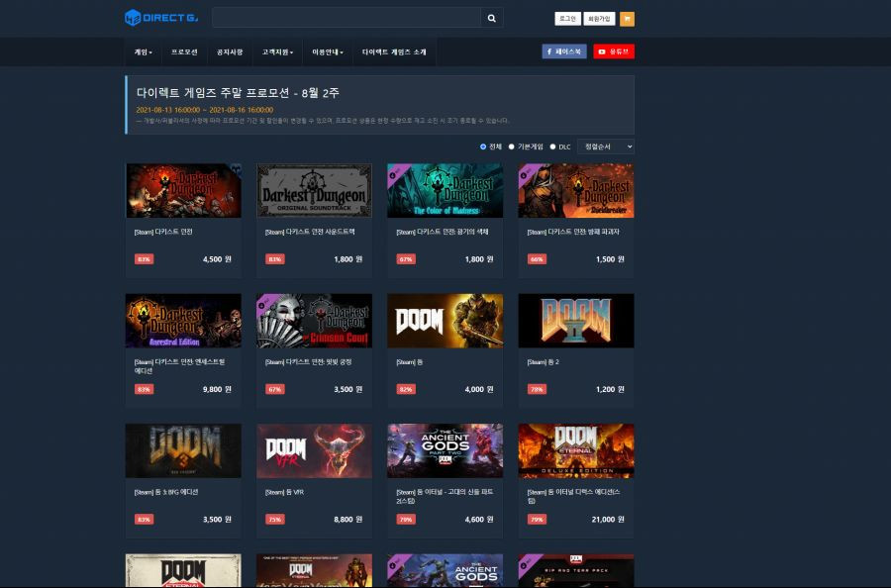Open the DOOM 3 BFG thumbnail

[183, 450]
